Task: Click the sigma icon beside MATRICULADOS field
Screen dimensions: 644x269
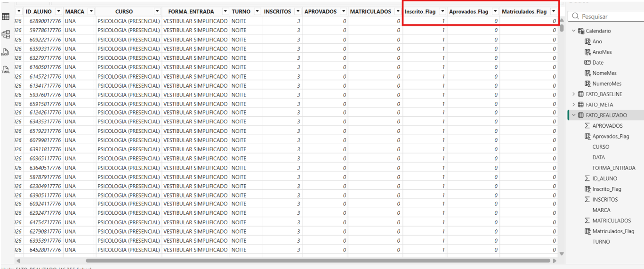Action: (588, 220)
